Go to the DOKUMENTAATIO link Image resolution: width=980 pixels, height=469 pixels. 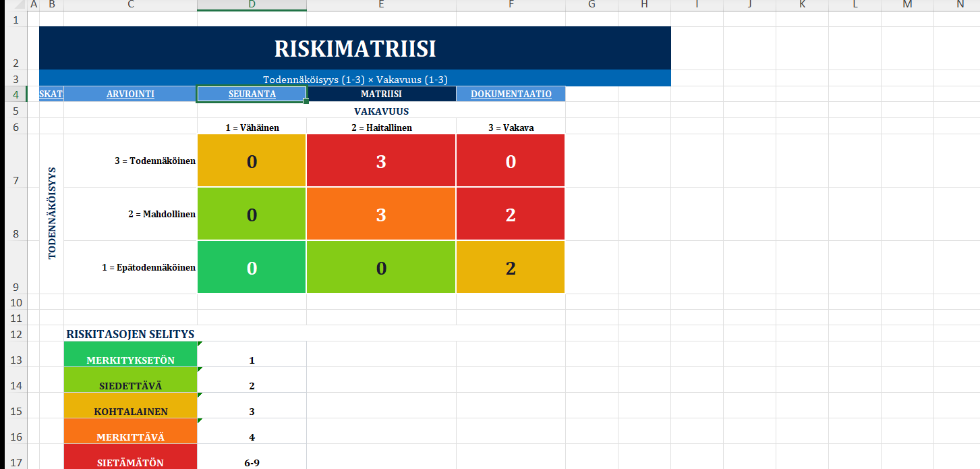click(511, 94)
